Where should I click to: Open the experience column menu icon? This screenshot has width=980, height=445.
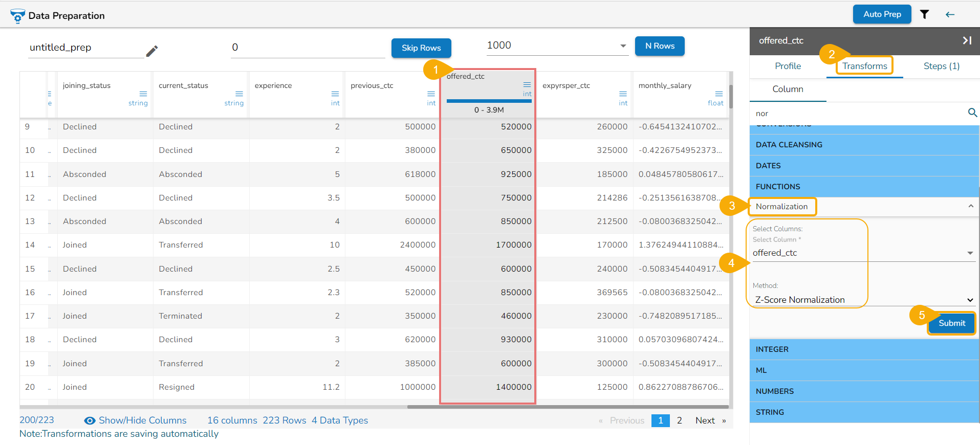335,94
